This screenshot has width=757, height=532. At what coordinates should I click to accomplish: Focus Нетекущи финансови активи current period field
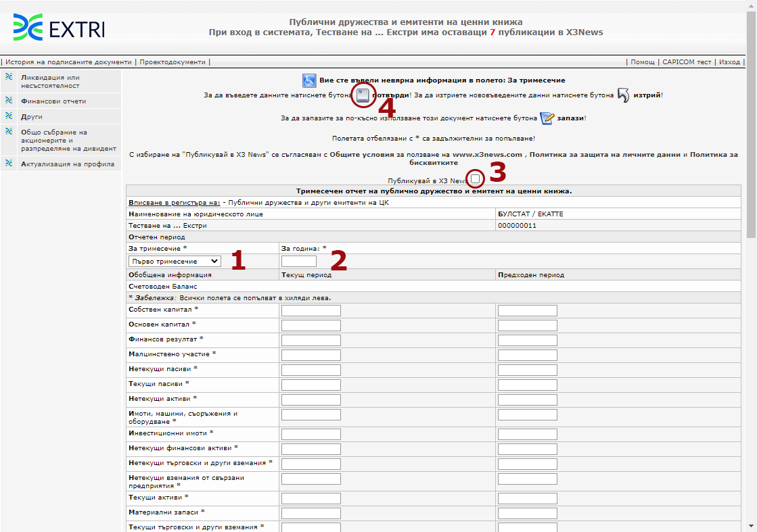pos(311,449)
